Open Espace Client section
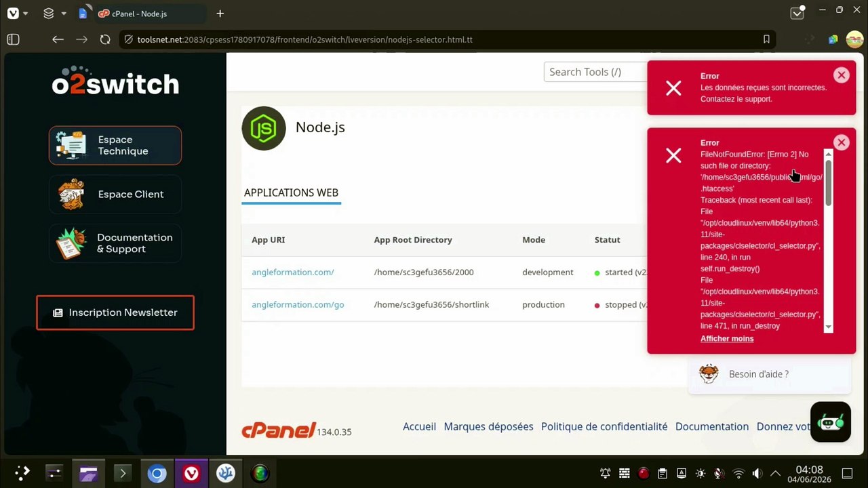Image resolution: width=868 pixels, height=488 pixels. 115,194
